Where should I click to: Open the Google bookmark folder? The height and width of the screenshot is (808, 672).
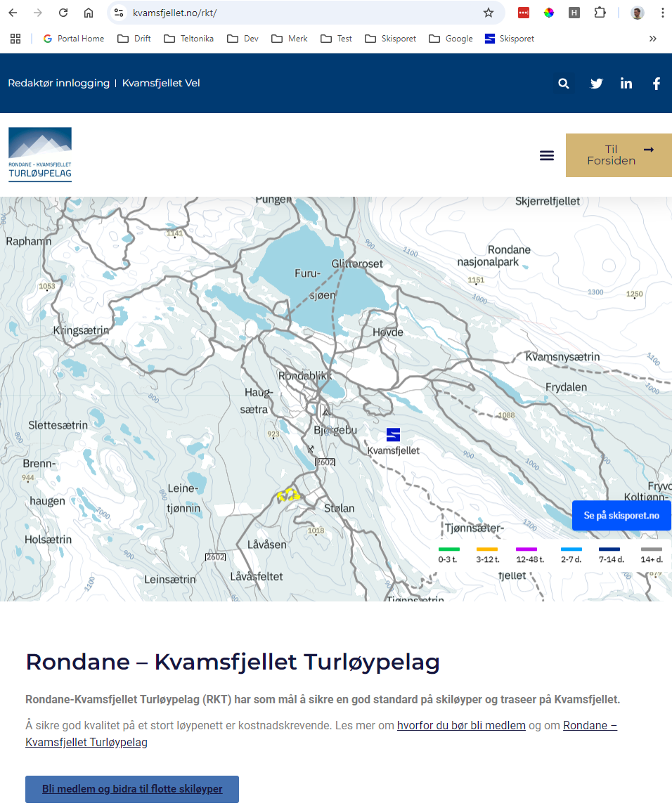click(451, 39)
